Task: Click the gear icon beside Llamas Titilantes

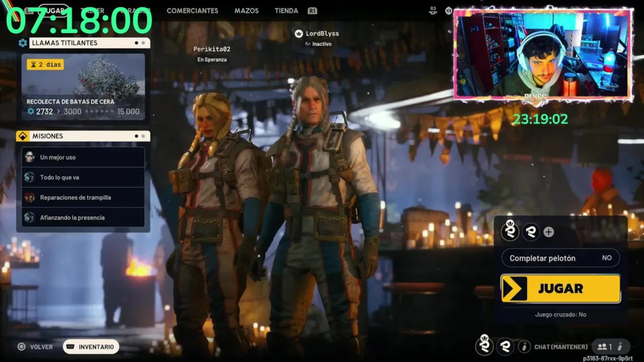Action: click(x=23, y=43)
